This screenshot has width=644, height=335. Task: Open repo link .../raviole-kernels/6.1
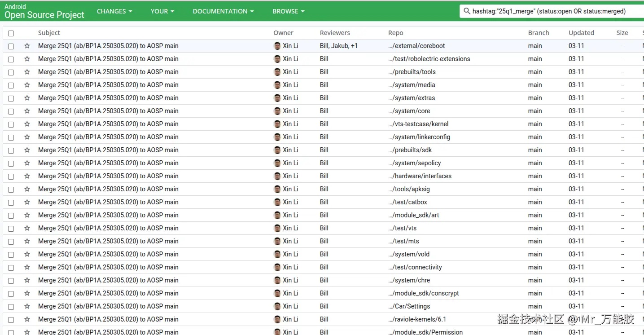coord(417,319)
